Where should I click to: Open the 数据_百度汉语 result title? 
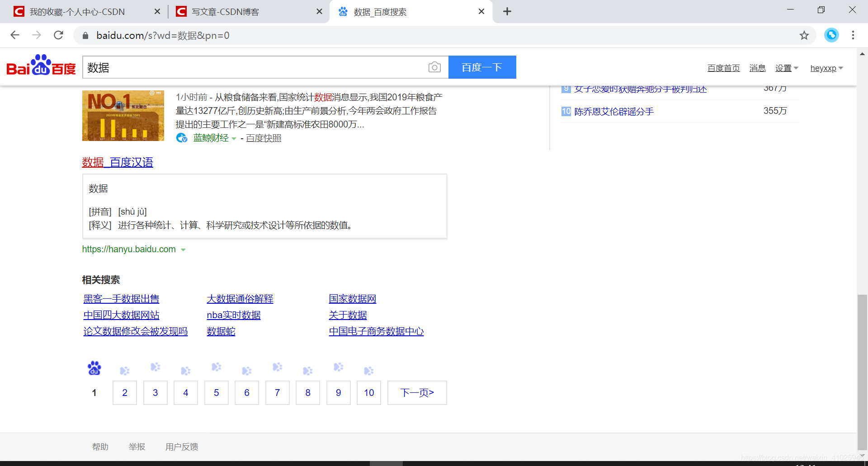[118, 162]
